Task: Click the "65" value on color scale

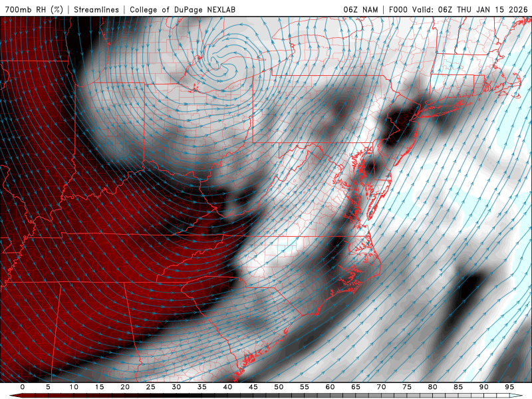Action: click(x=356, y=387)
